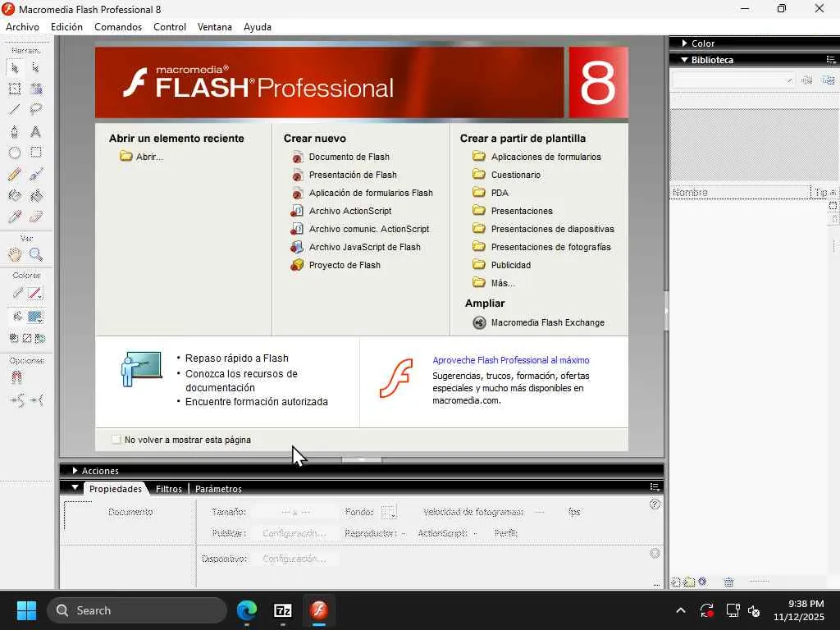Open the Propiedades panel options menu

(x=654, y=487)
